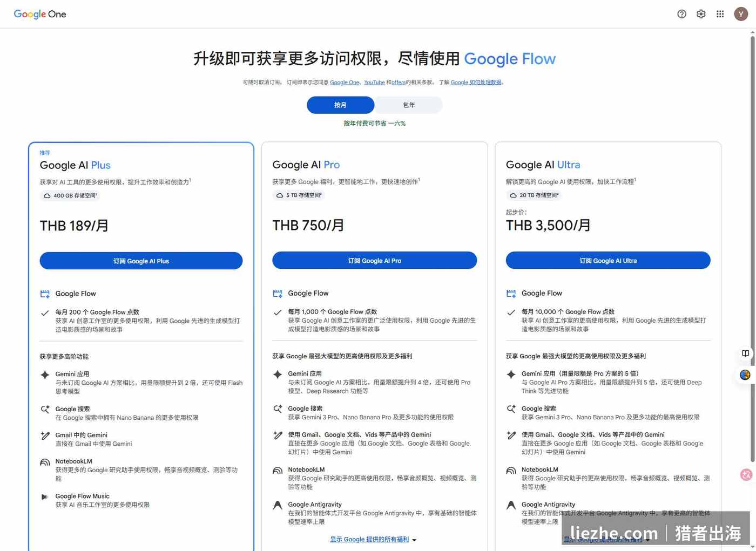Click 每月 200 个 Google Flow 点数 text

tap(97, 312)
